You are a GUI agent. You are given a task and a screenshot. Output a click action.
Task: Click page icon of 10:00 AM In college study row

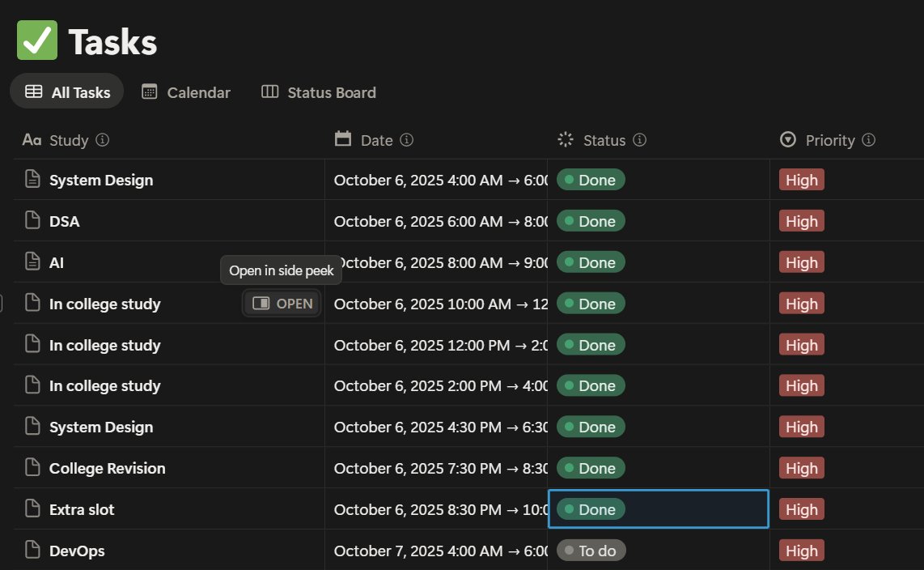pos(32,302)
